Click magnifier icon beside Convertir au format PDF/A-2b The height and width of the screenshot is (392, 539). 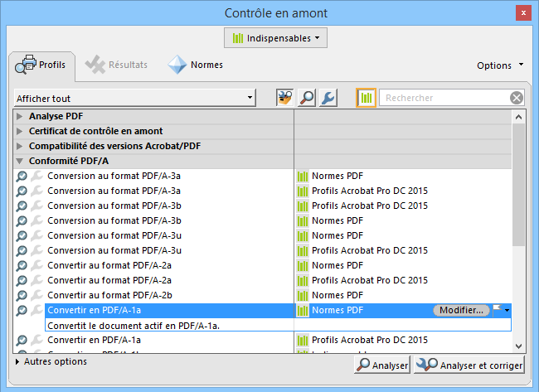pos(22,295)
